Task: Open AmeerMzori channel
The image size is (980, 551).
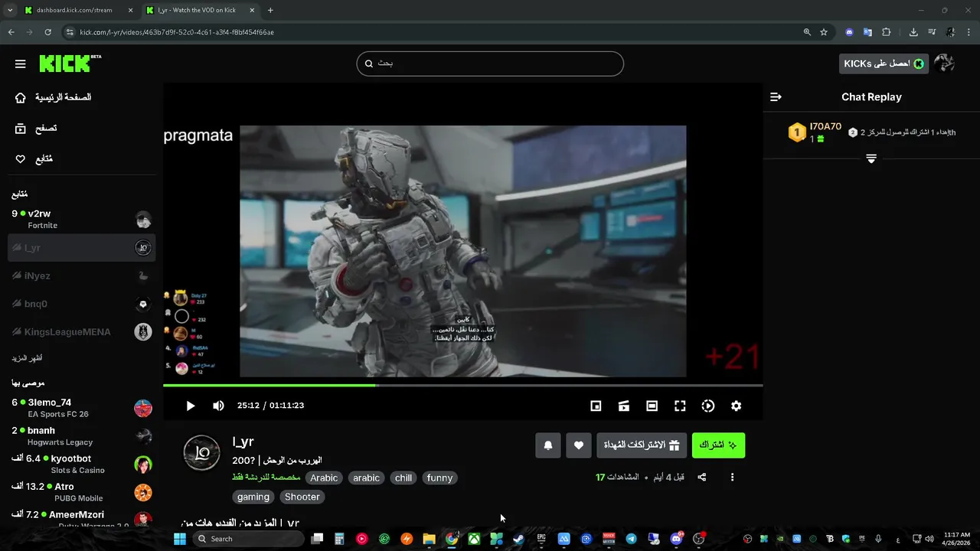Action: pos(81,519)
